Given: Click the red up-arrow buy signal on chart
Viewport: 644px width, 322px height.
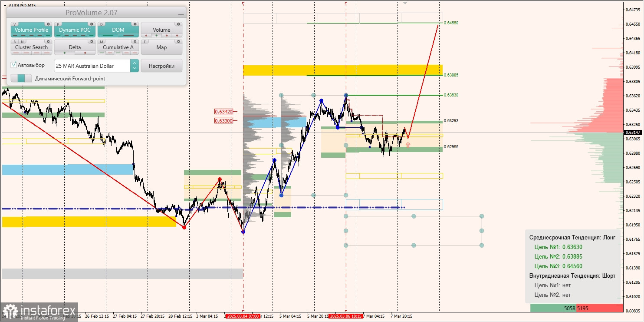Looking at the screenshot, I should (407, 145).
